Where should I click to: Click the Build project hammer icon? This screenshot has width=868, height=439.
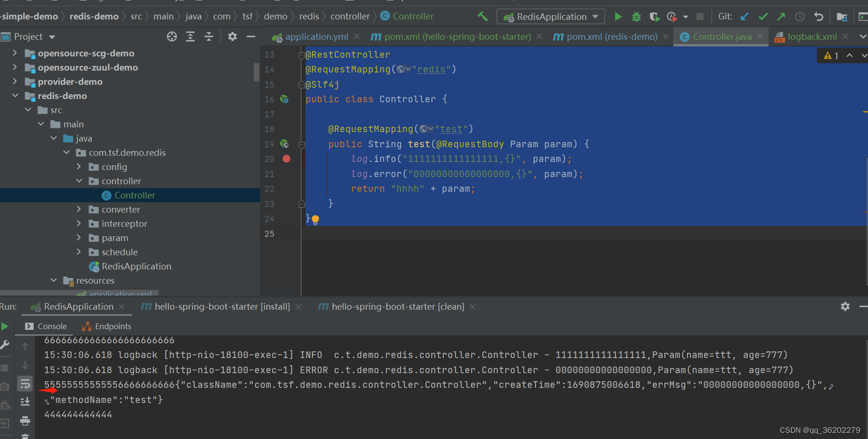coord(483,17)
